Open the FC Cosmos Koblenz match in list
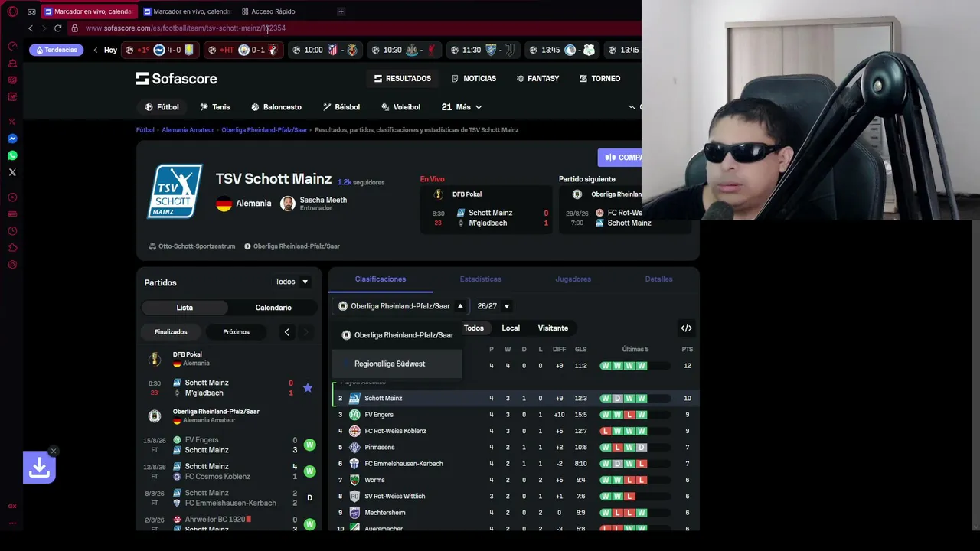The image size is (980, 551). 230,471
